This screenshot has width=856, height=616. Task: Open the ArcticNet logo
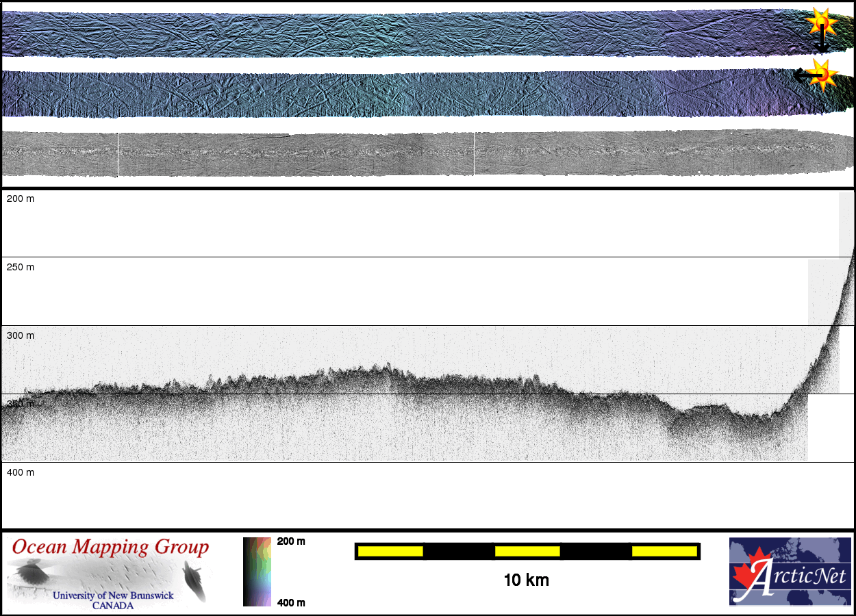click(x=790, y=572)
